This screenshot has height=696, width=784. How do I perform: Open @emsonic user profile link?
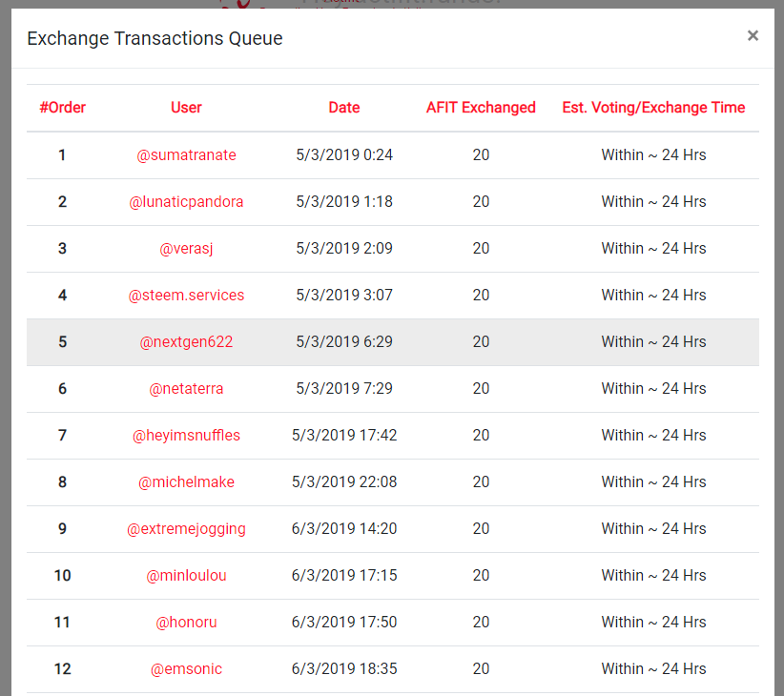[186, 668]
